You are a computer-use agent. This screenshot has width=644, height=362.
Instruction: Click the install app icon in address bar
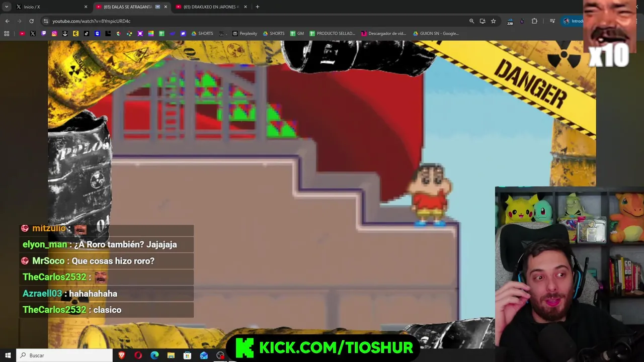[482, 21]
